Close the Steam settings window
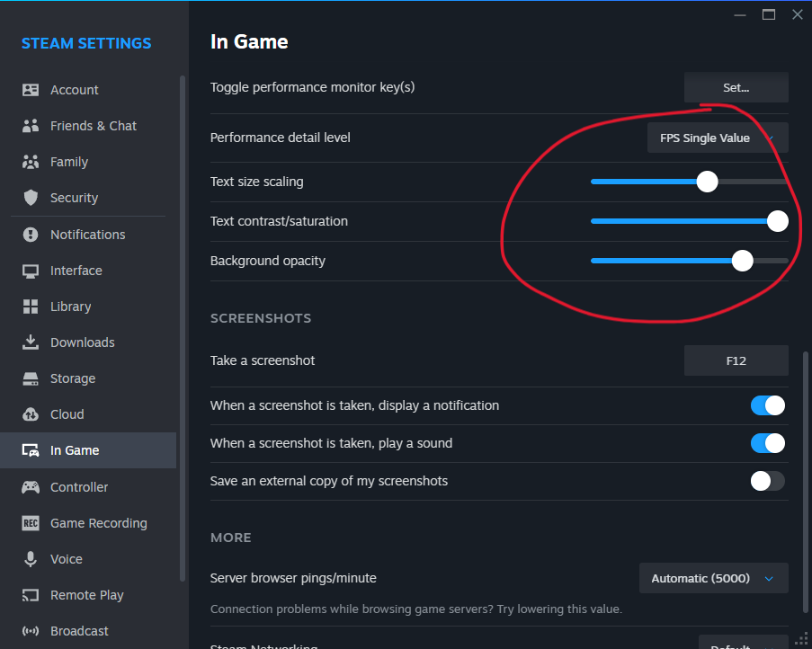Screen dimensions: 812x649 coord(798,14)
